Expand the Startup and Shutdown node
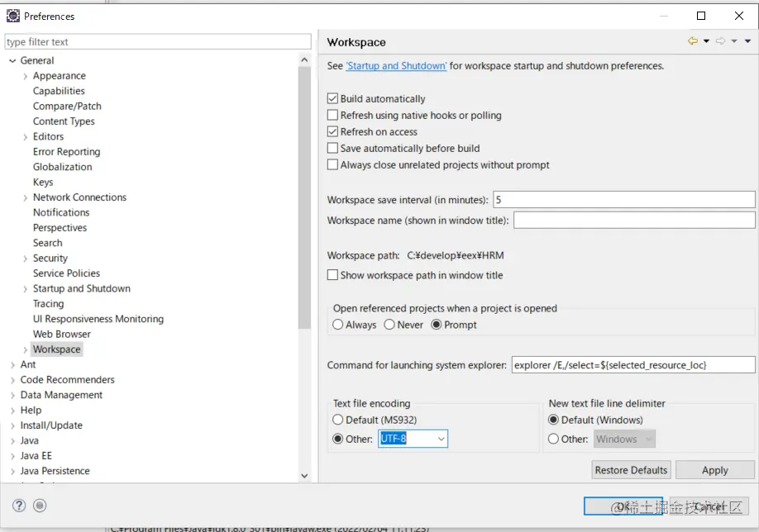The height and width of the screenshot is (532, 759). (25, 289)
